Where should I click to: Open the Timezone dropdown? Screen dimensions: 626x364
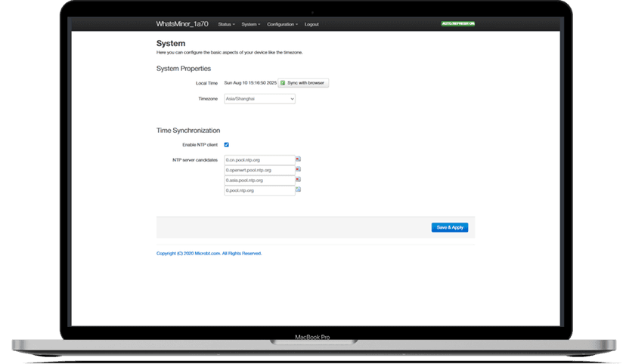pyautogui.click(x=259, y=98)
